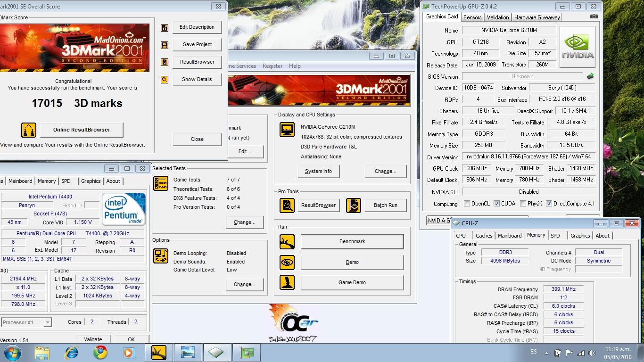Click the Save Project button
Screen dimensions: 644x362
(197, 44)
